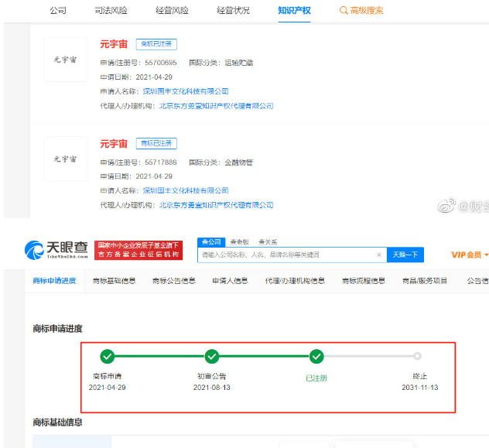
Task: Select the date 2021-08-13 under 初审公告
Action: tap(212, 388)
